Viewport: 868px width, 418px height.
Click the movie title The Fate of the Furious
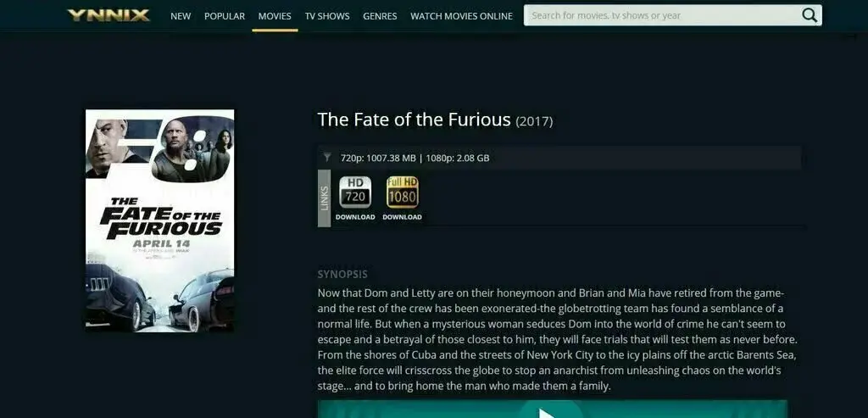coord(414,120)
